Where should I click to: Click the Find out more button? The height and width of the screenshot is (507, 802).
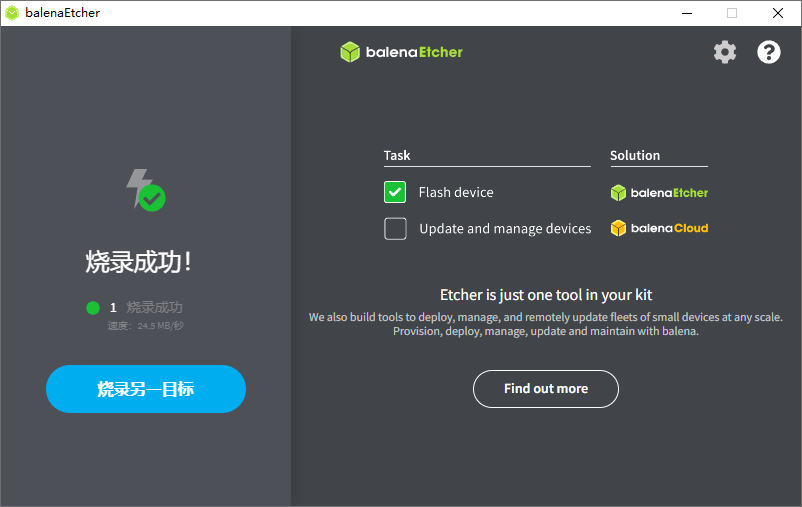point(546,389)
